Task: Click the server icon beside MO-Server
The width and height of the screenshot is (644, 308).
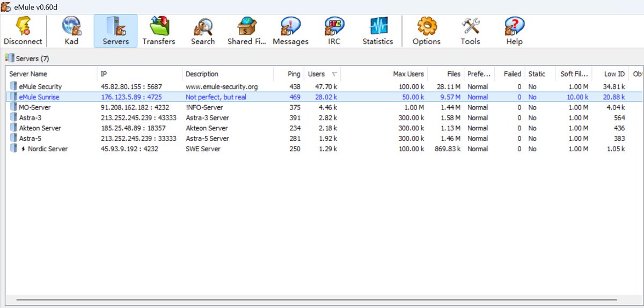Action: (13, 107)
